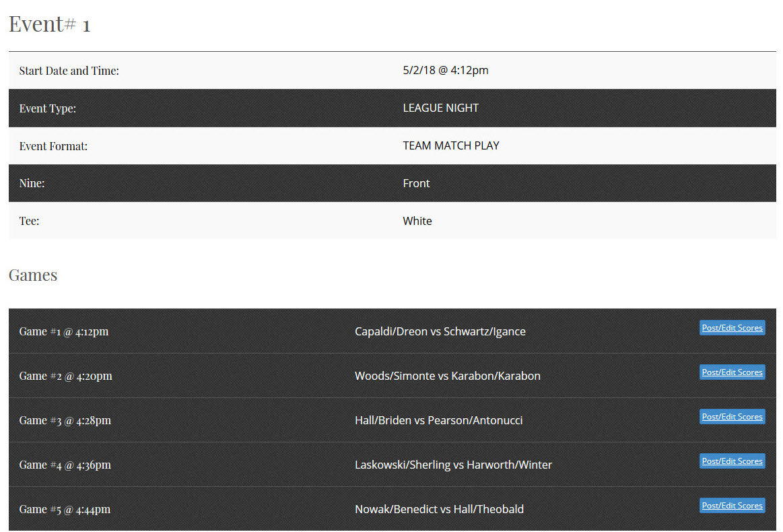This screenshot has width=783, height=532.
Task: Select the 5/2/18 @ 4:12pm start time
Action: pyautogui.click(x=445, y=70)
